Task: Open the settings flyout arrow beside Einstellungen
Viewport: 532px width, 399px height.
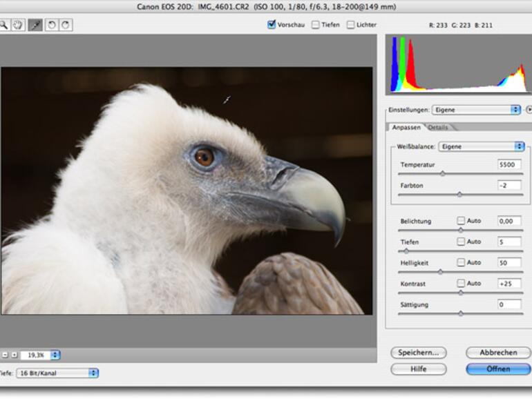Action: 529,110
